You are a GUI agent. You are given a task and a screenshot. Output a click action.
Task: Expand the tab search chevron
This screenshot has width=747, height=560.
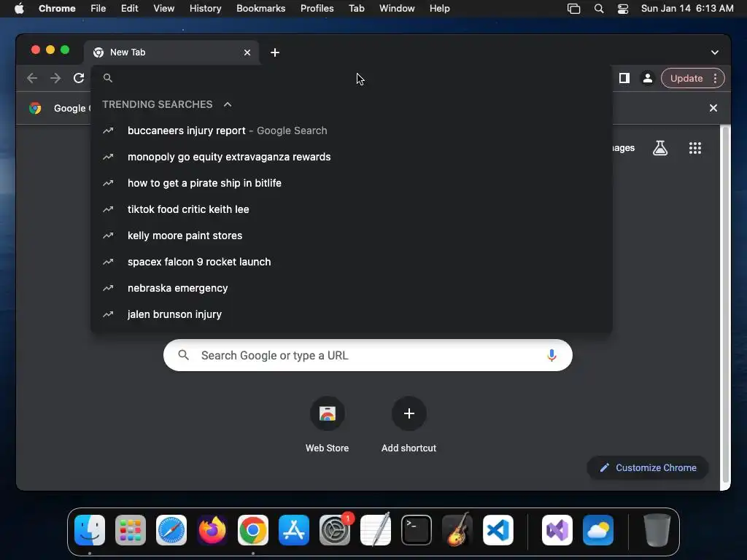tap(715, 52)
